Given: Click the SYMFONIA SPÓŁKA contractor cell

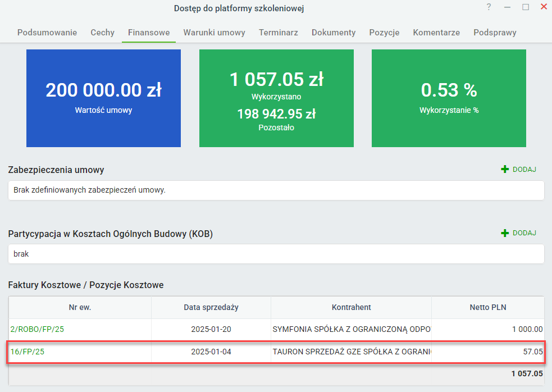Looking at the screenshot, I should tap(352, 329).
